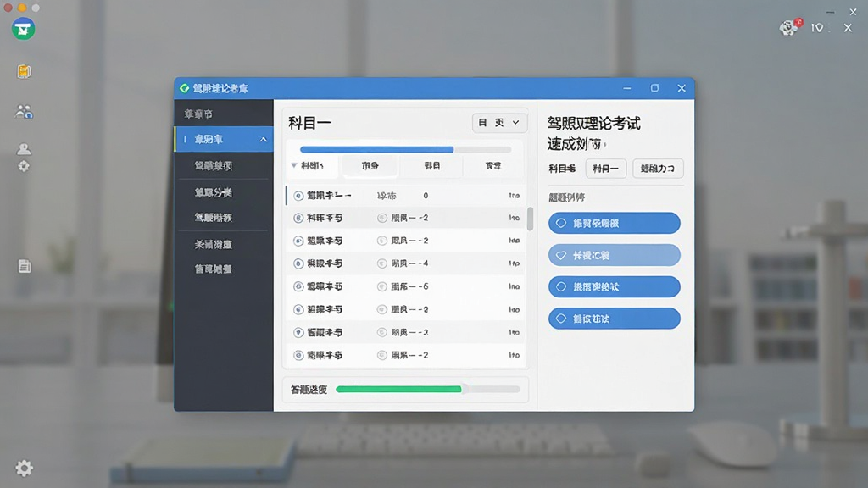The height and width of the screenshot is (488, 868).
Task: Click the circle icon in the last blue pill button
Action: pos(561,319)
